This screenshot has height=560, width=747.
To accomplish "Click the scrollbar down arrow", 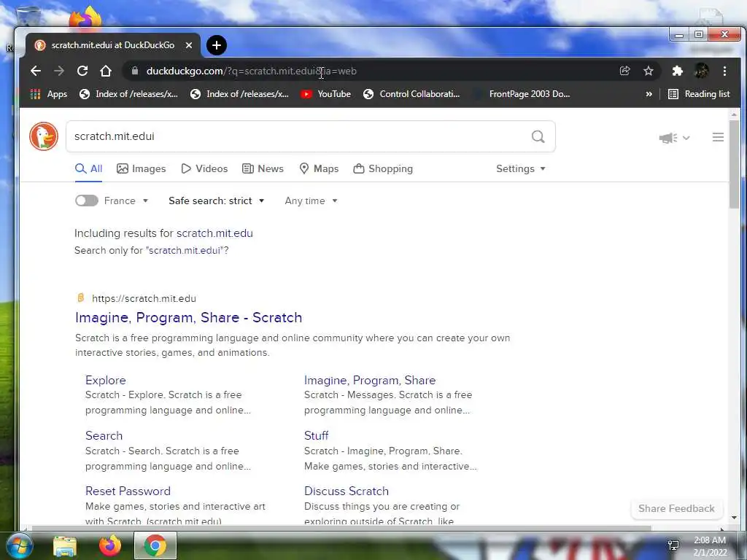I will (734, 517).
